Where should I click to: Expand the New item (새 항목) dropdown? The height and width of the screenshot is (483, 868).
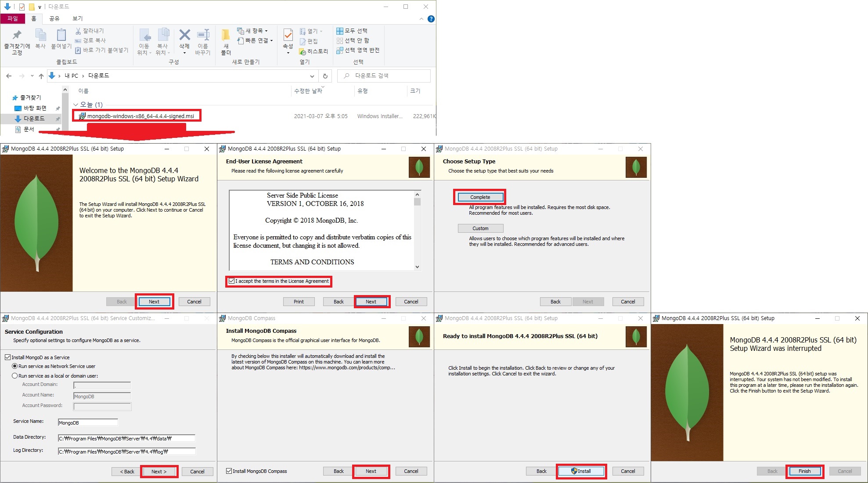[266, 31]
